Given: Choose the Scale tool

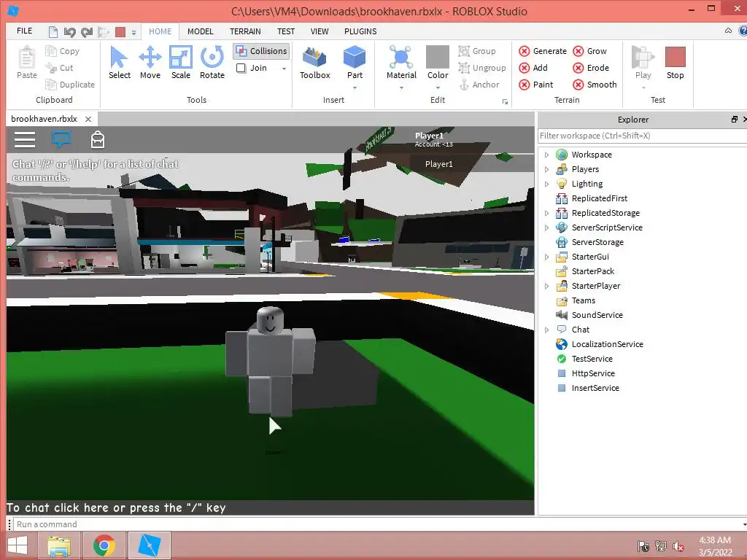Looking at the screenshot, I should point(181,63).
